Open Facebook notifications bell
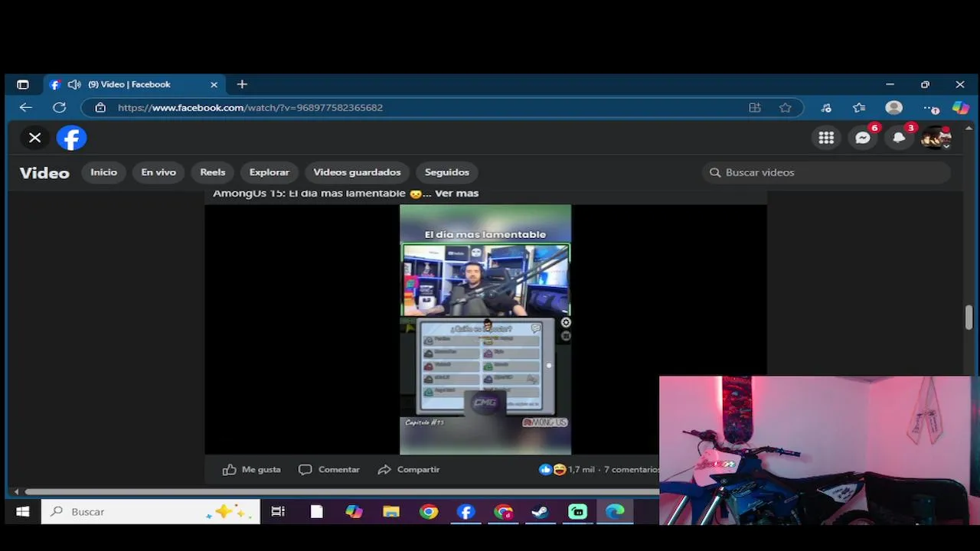This screenshot has width=980, height=551. tap(899, 138)
